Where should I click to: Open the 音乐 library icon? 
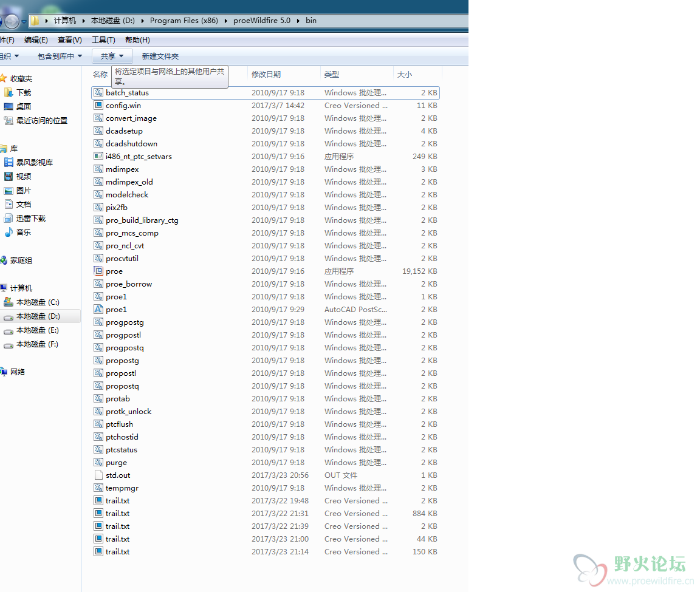pyautogui.click(x=9, y=233)
